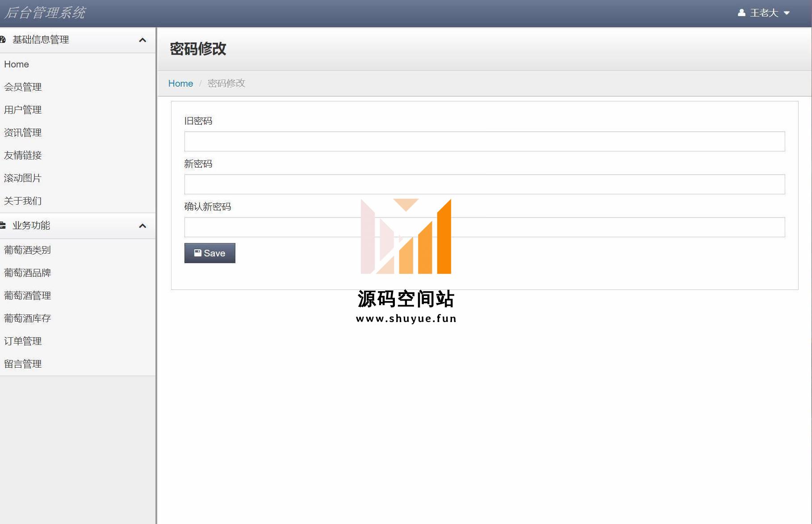
Task: Click the 后台管理系统 header title
Action: (45, 13)
